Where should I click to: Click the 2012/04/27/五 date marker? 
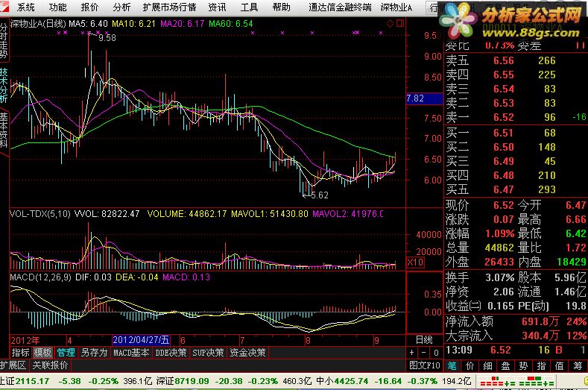(141, 340)
